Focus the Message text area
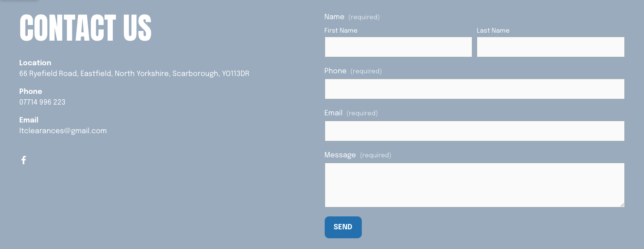The image size is (644, 249). 474,185
